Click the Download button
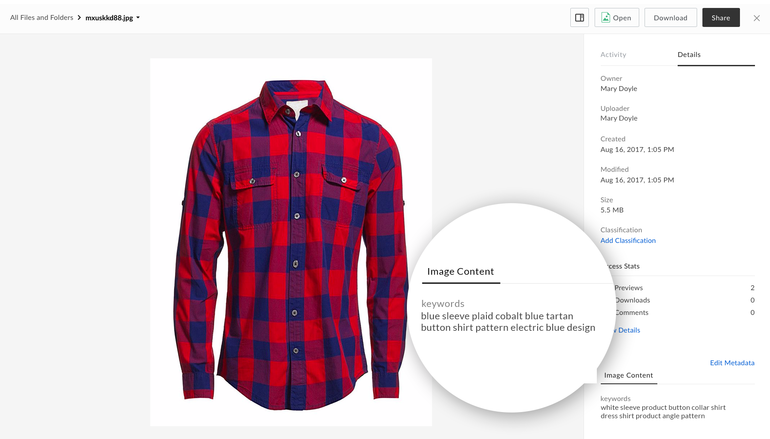This screenshot has height=439, width=770. tap(670, 18)
